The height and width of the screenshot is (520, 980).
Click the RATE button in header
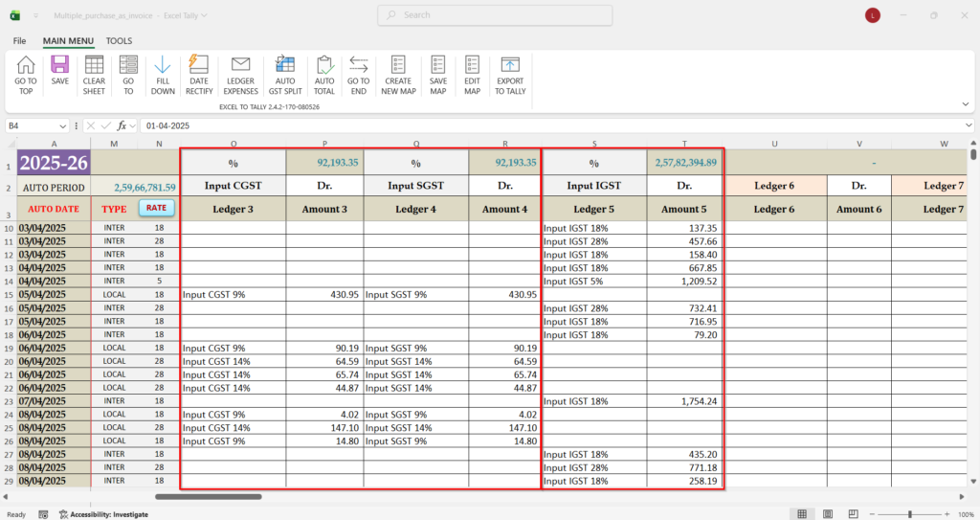pyautogui.click(x=156, y=208)
